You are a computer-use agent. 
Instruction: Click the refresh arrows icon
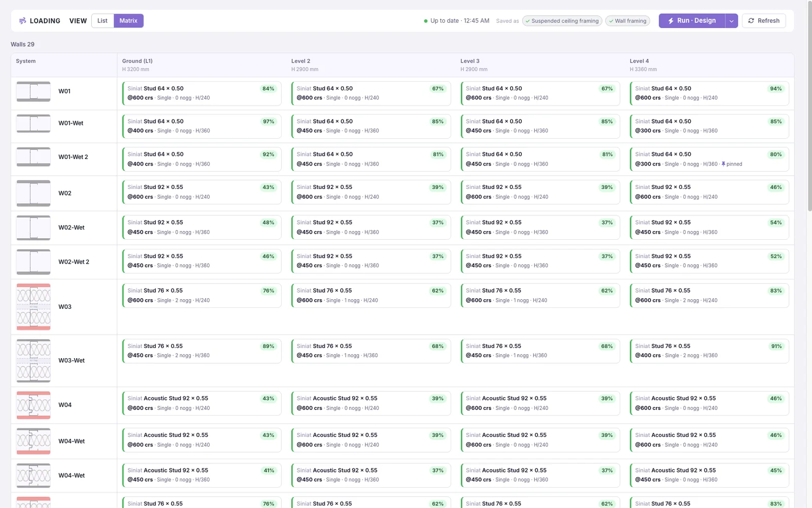click(751, 21)
